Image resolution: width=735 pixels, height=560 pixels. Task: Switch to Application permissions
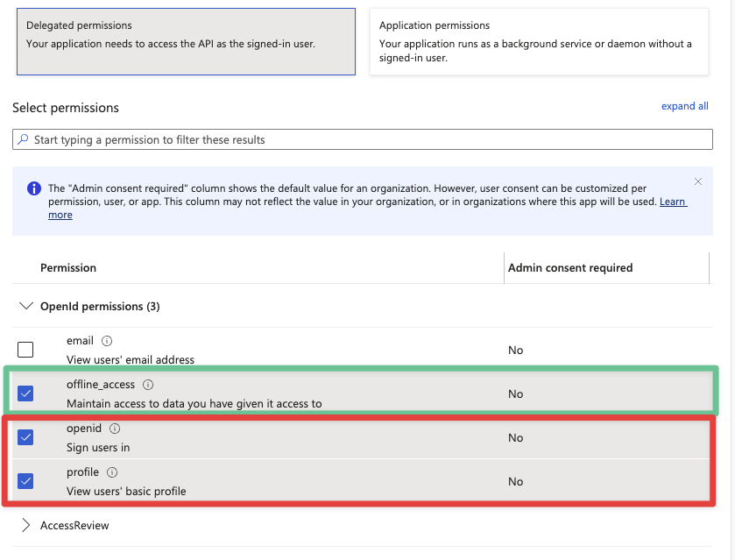[x=539, y=41]
